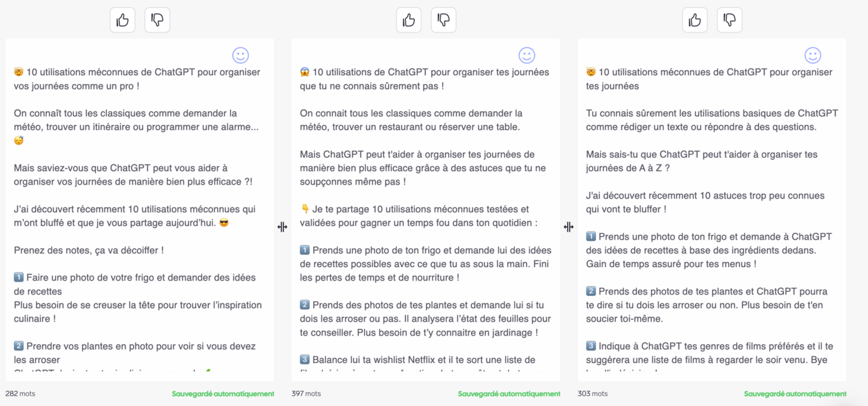Click item 2 "Prends des photos de tes plantes et demande lui"
The image size is (868, 406).
tap(425, 319)
